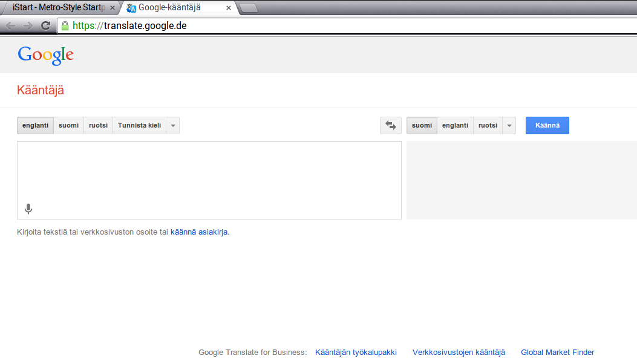Select Tunnista kieli language detection
This screenshot has height=364, width=637.
(139, 126)
